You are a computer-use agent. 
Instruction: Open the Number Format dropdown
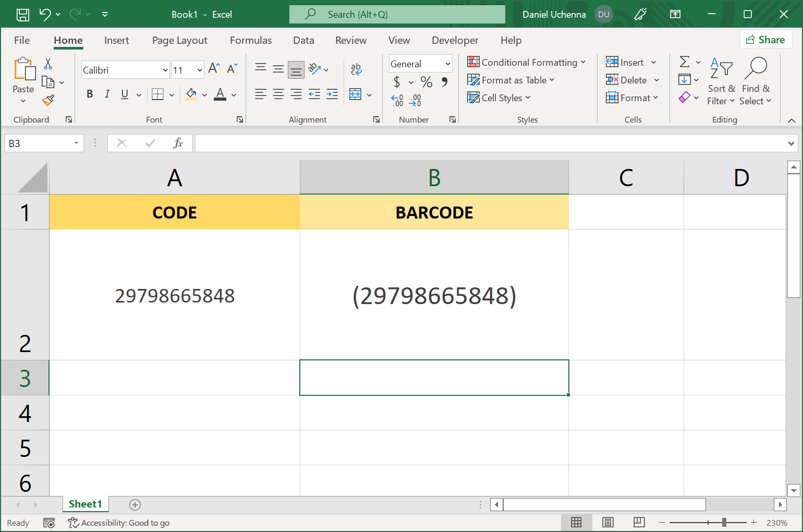[x=420, y=63]
